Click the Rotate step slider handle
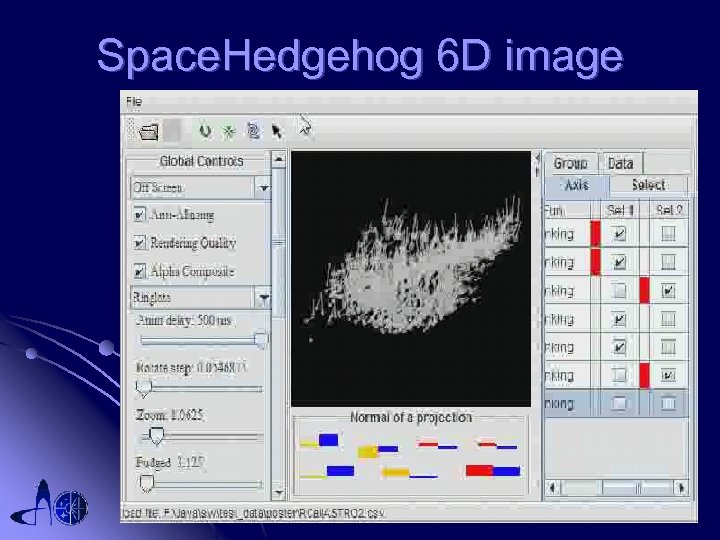The image size is (720, 540). (144, 388)
